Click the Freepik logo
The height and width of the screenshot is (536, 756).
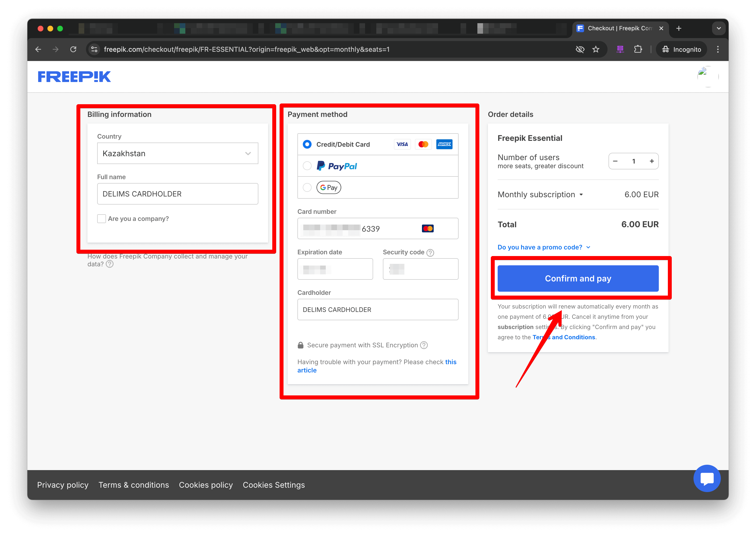(x=74, y=77)
